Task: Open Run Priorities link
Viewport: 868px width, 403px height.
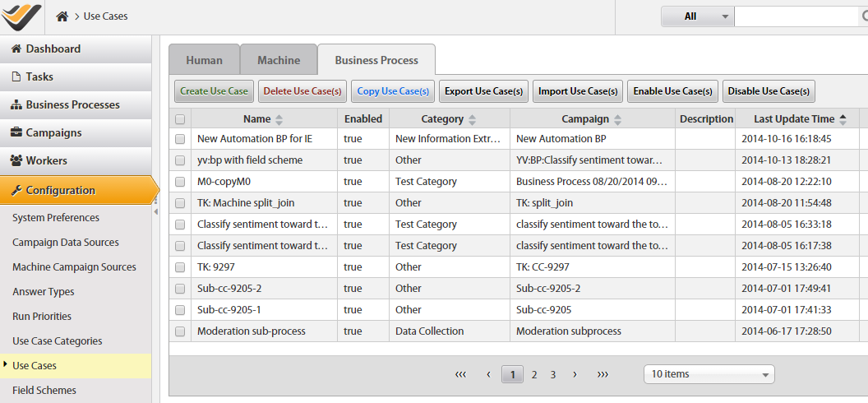Action: tap(42, 317)
